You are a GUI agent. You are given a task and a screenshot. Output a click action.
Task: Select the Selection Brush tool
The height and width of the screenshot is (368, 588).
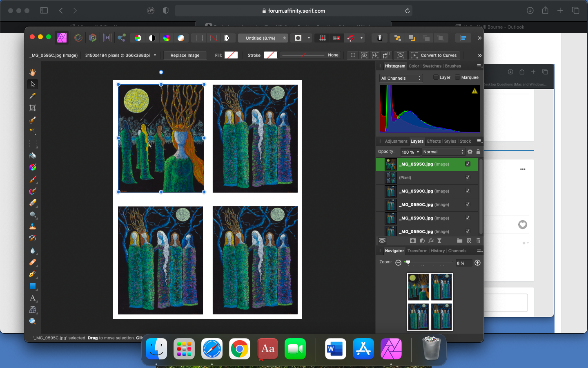pyautogui.click(x=33, y=120)
